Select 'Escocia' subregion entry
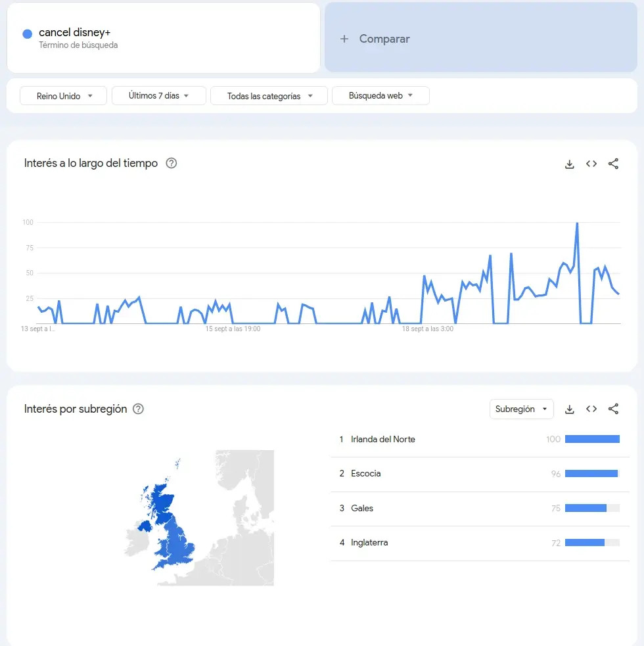The image size is (644, 646). pyautogui.click(x=366, y=474)
